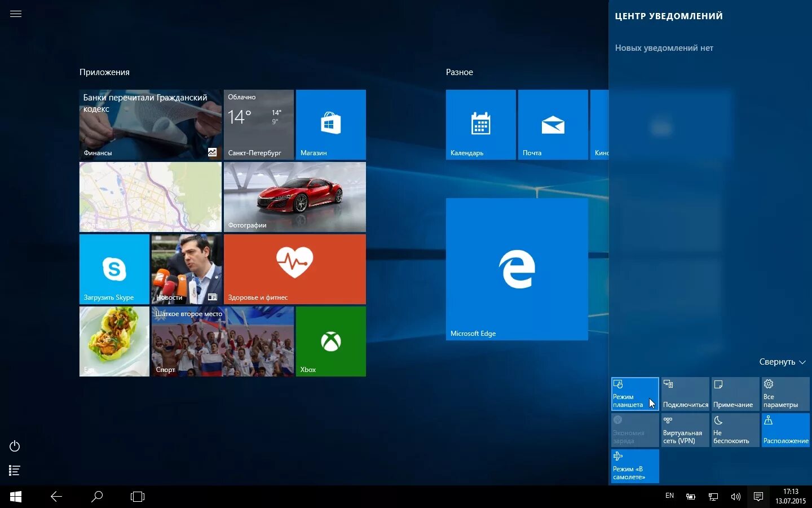The width and height of the screenshot is (812, 508).
Task: Toggle Режим планшета tablet mode
Action: (635, 394)
